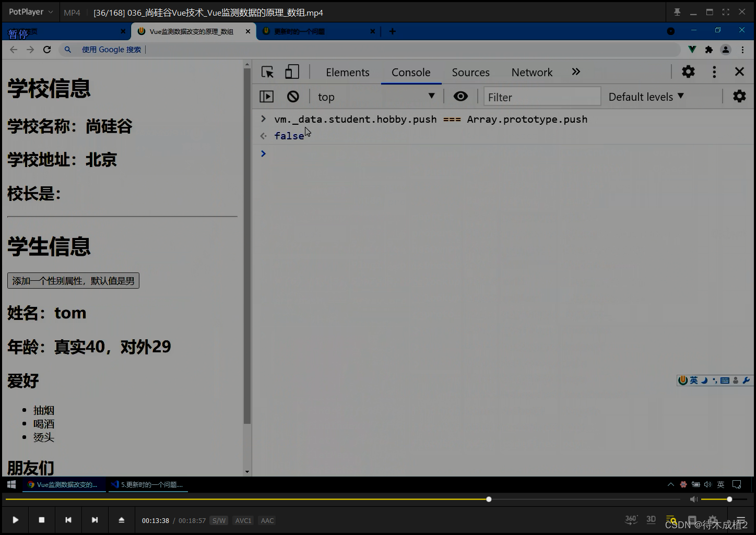Close the 更新时的一个问题 browser tab
This screenshot has height=535, width=756.
click(x=372, y=31)
